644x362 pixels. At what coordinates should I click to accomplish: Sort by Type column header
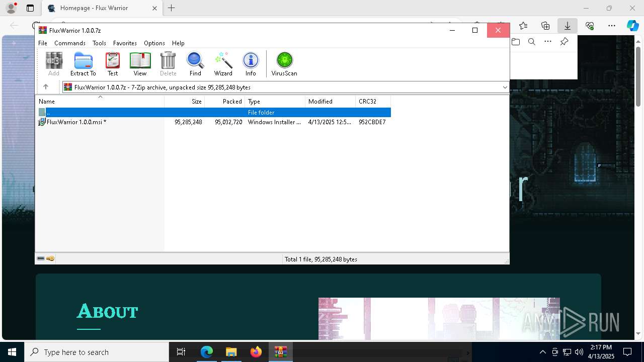pos(275,102)
